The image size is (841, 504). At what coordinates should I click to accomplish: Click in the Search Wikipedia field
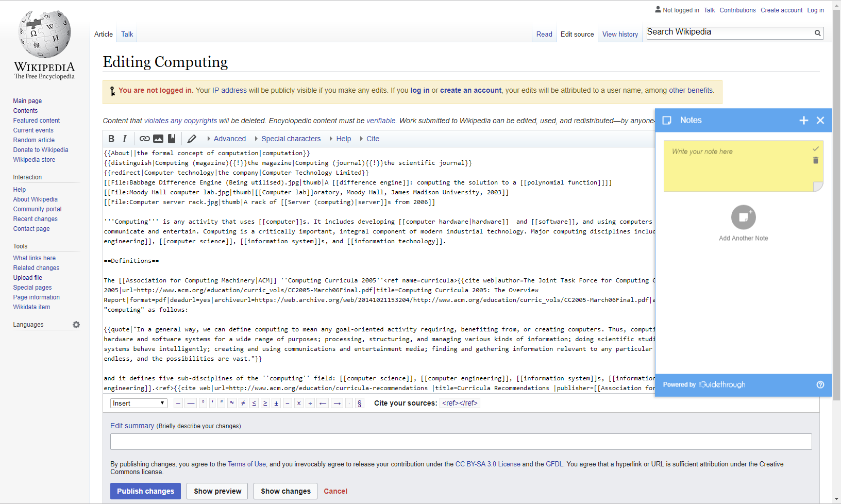click(730, 33)
